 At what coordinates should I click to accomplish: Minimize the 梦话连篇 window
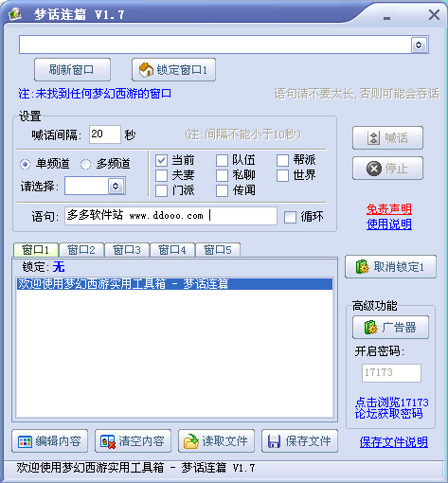386,18
